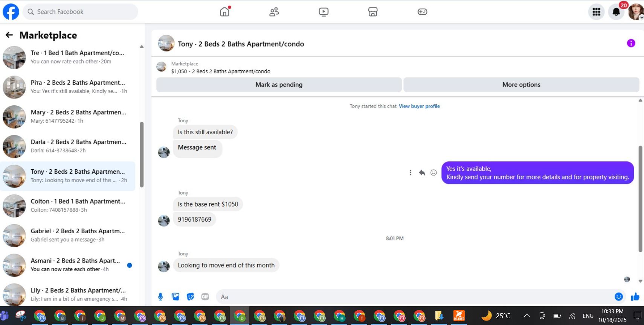Click the Aa message input box
The height and width of the screenshot is (325, 644).
pos(421,297)
